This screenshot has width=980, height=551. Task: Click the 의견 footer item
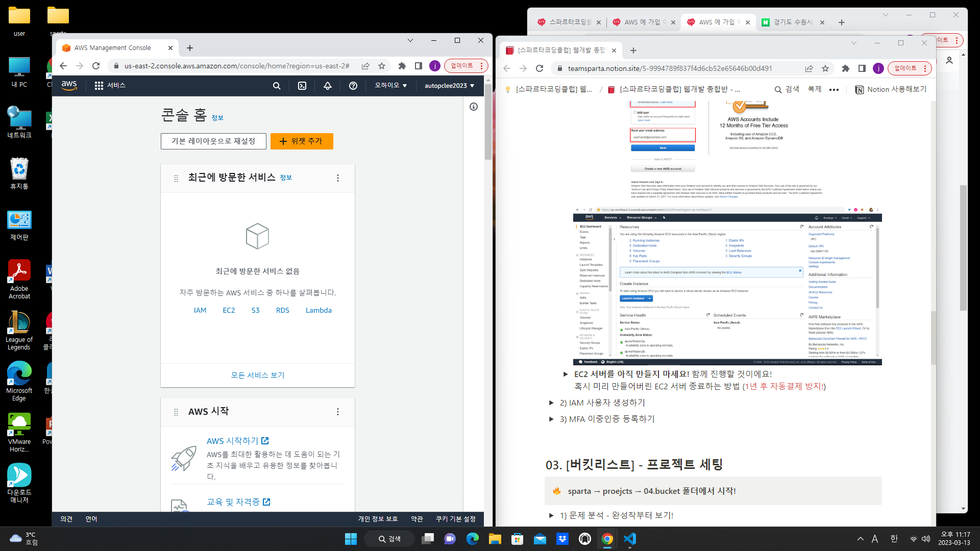pos(66,519)
